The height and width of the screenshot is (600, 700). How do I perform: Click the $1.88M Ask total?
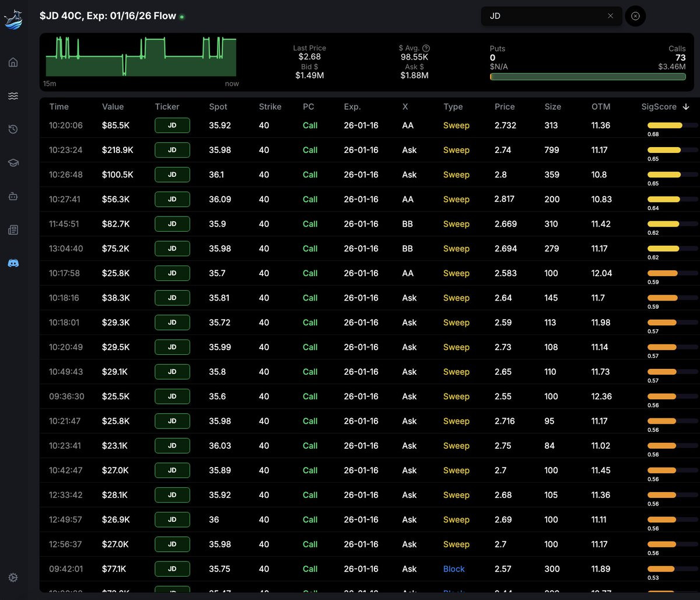(414, 75)
